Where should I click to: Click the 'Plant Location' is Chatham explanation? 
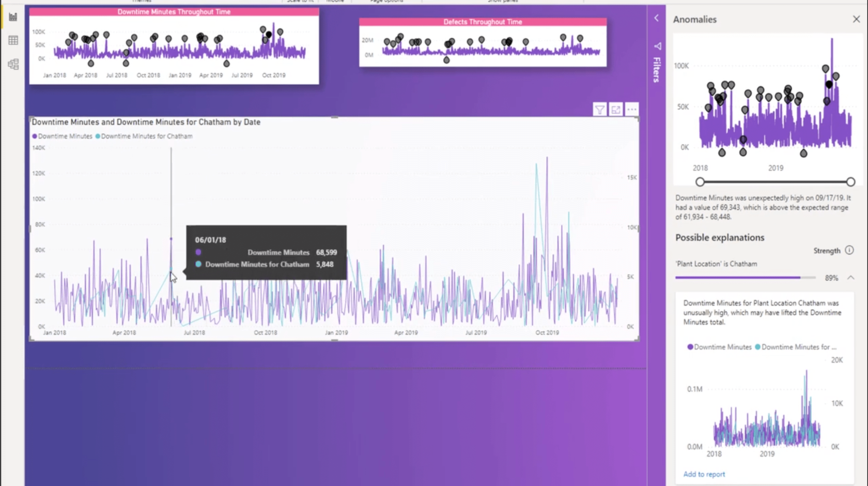click(716, 264)
